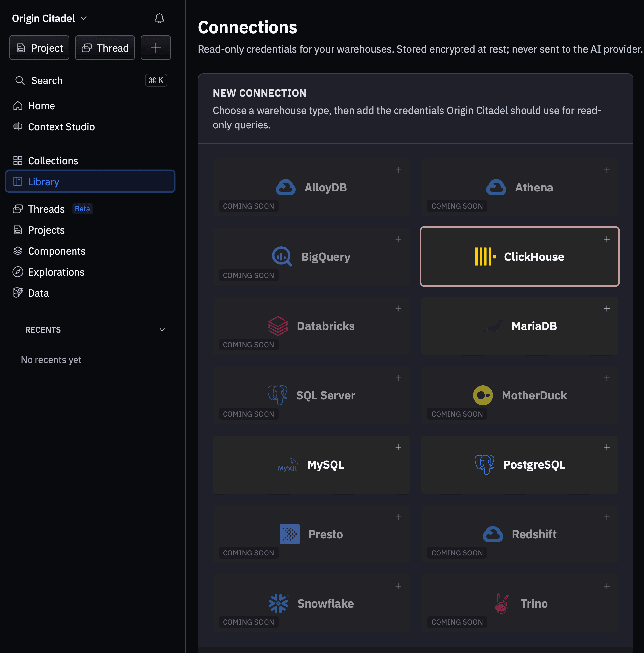
Task: Click the COMING SOON label under Redshift
Action: click(x=457, y=553)
